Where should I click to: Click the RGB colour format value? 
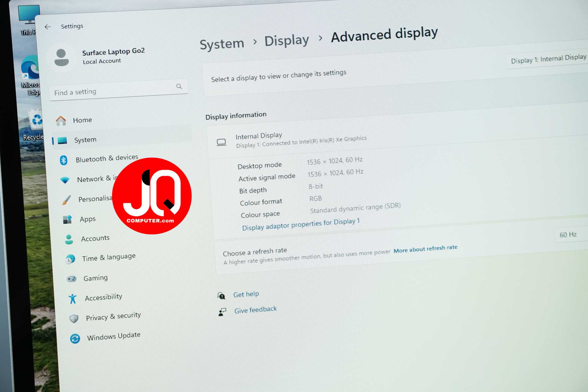pos(315,199)
